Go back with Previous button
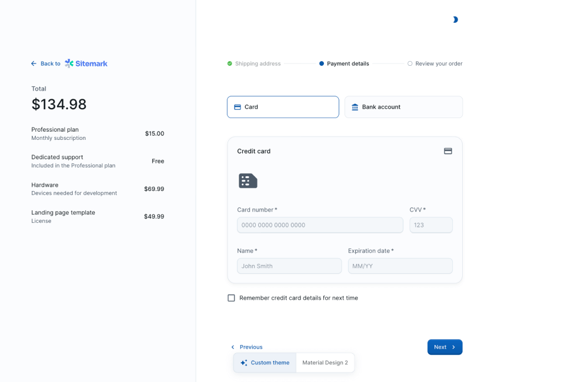This screenshot has height=382, width=588. point(247,347)
